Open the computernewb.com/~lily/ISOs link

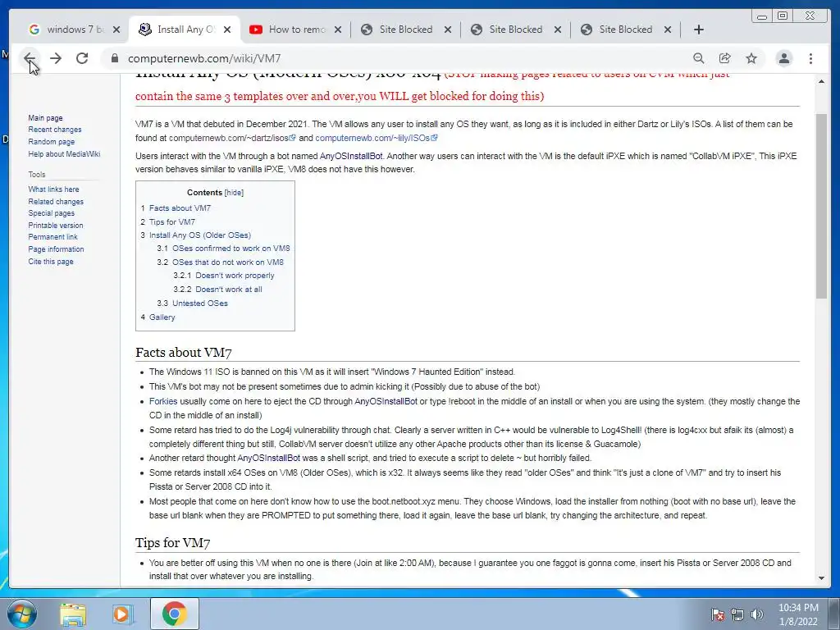point(376,138)
